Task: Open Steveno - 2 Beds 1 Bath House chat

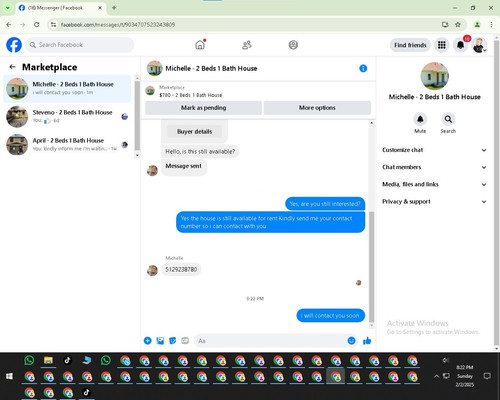Action: tap(67, 116)
